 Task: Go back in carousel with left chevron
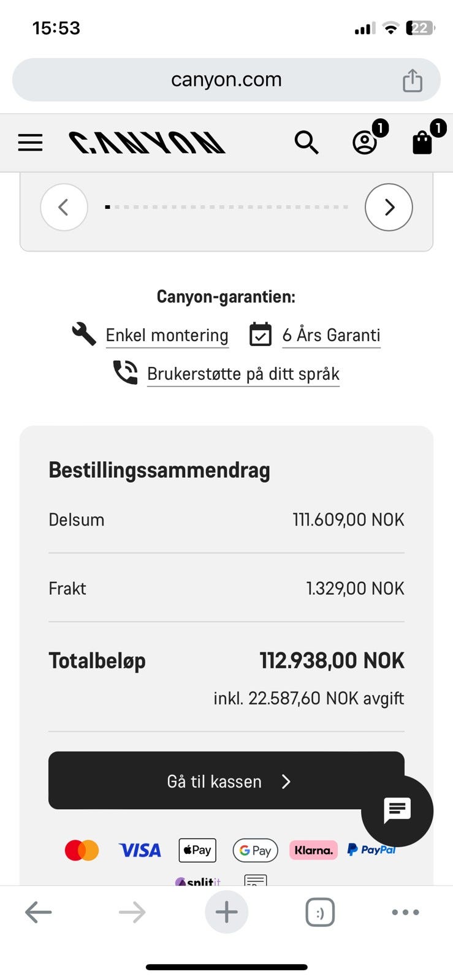click(x=64, y=207)
